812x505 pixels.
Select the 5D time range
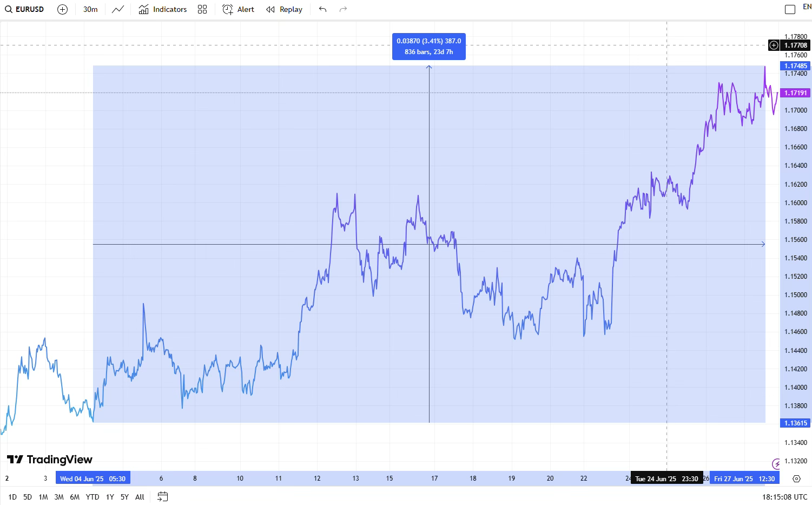[x=28, y=497]
